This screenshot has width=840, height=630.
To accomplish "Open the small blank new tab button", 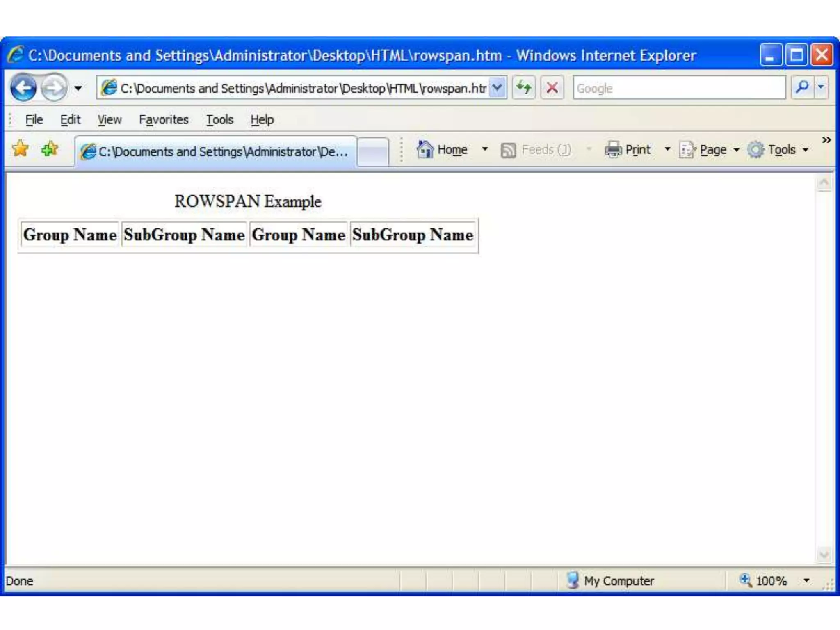I will click(373, 152).
